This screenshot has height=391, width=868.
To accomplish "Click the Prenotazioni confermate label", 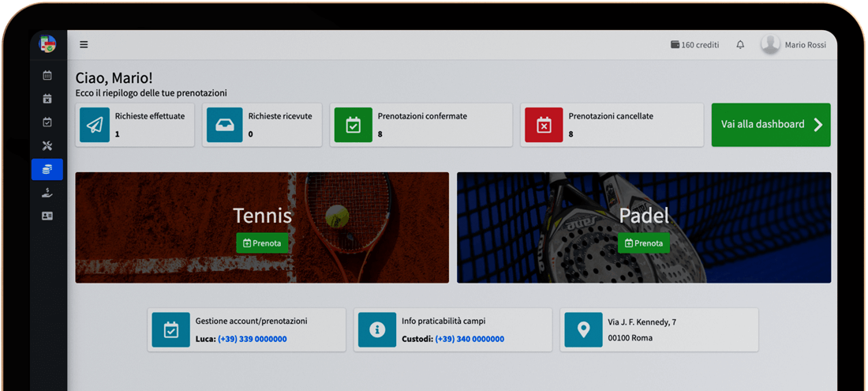I will (x=422, y=116).
